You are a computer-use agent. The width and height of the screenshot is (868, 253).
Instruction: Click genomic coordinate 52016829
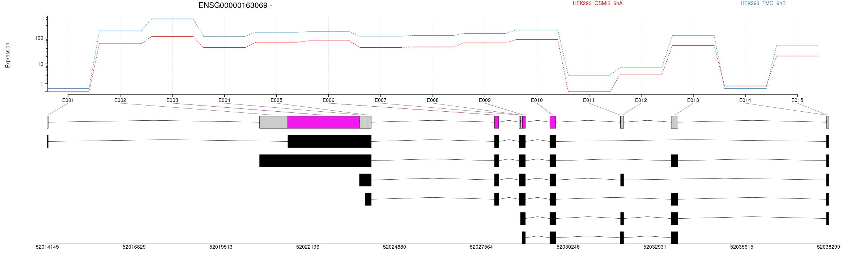[134, 247]
